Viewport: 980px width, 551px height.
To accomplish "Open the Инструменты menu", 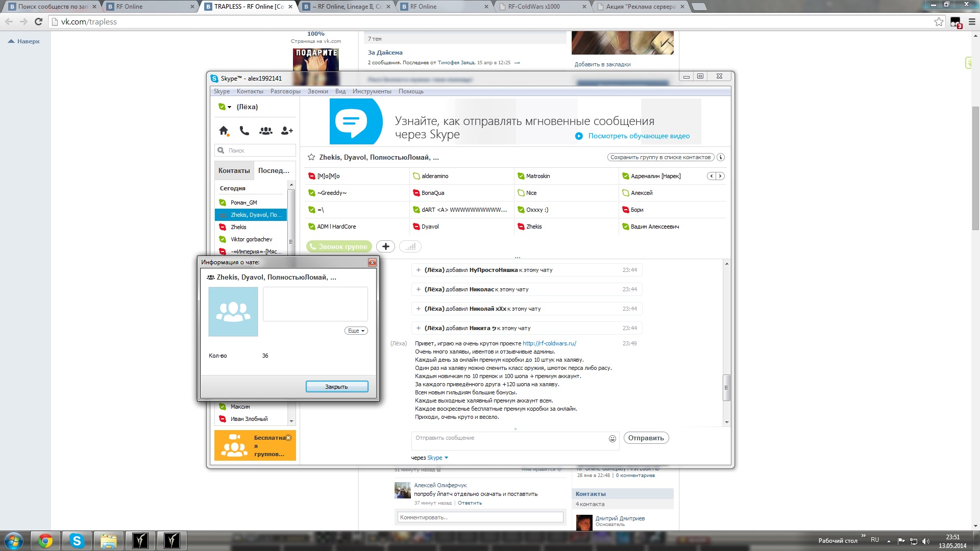I will 372,91.
